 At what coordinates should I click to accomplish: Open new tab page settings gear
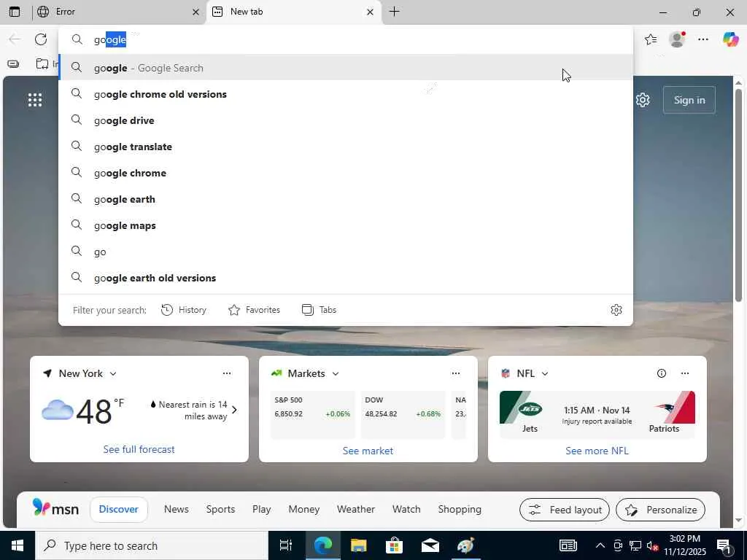pos(643,100)
